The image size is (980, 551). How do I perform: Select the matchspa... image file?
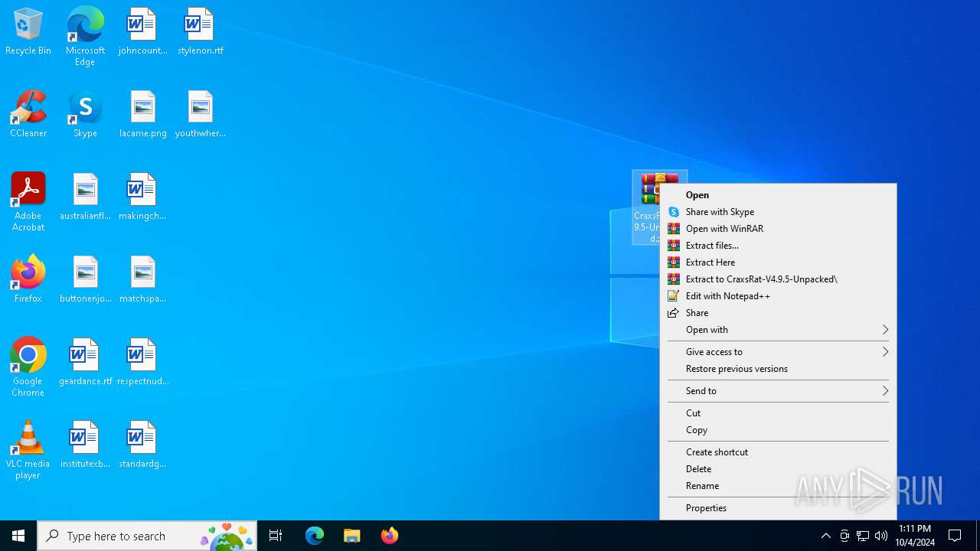(x=142, y=279)
